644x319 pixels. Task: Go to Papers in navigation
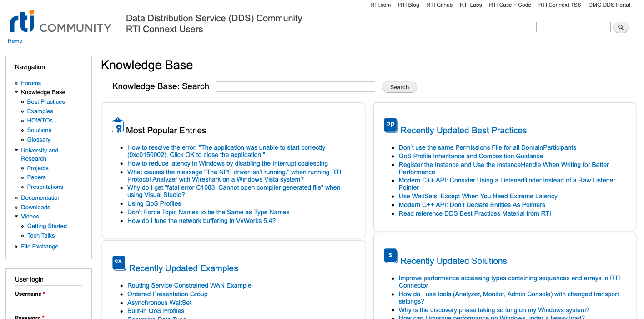pyautogui.click(x=36, y=177)
